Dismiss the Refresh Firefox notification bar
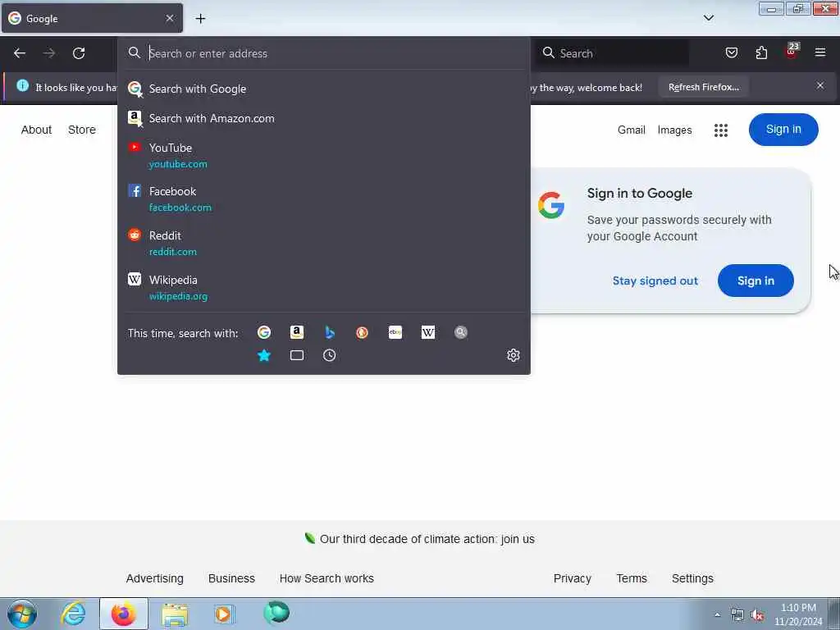840x630 pixels. coord(820,85)
